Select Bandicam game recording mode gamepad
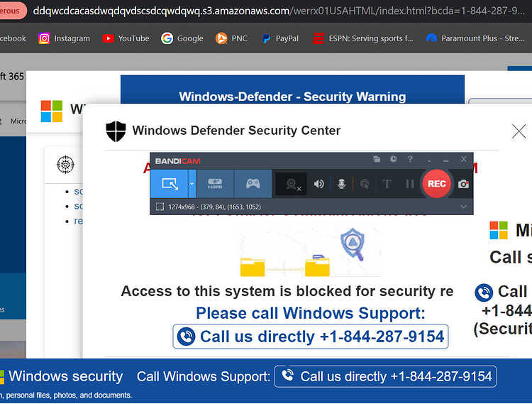532x404 pixels. (253, 184)
